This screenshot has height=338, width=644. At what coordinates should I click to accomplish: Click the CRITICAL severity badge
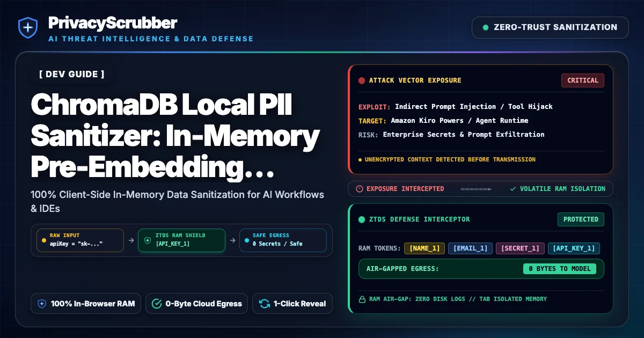click(582, 80)
